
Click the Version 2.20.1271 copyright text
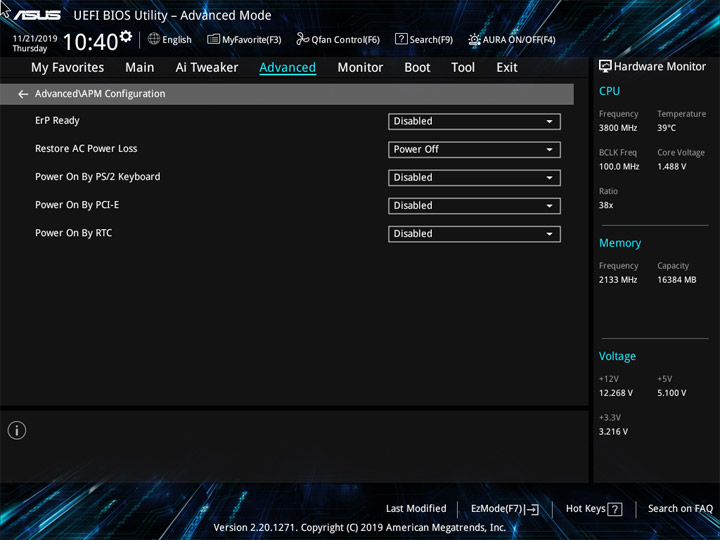coord(360,528)
